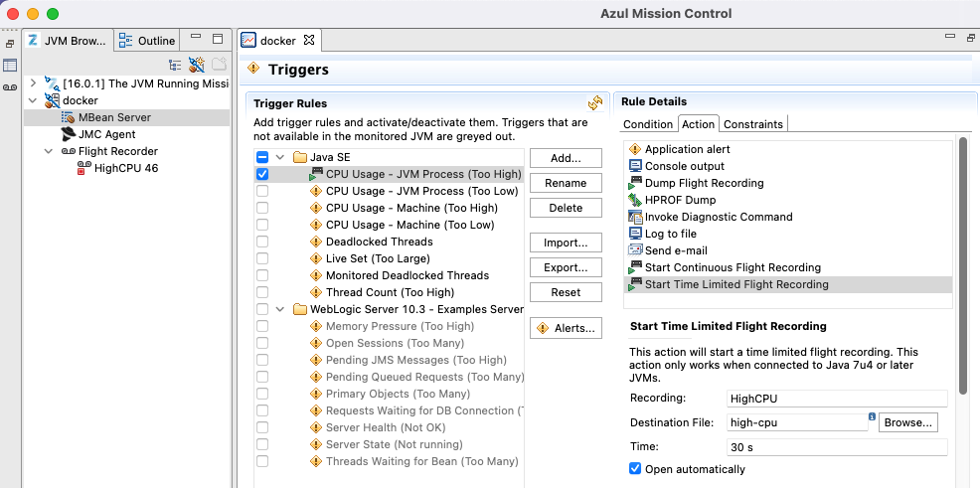The image size is (980, 488).
Task: Click the Console output monitor icon
Action: pyautogui.click(x=635, y=166)
